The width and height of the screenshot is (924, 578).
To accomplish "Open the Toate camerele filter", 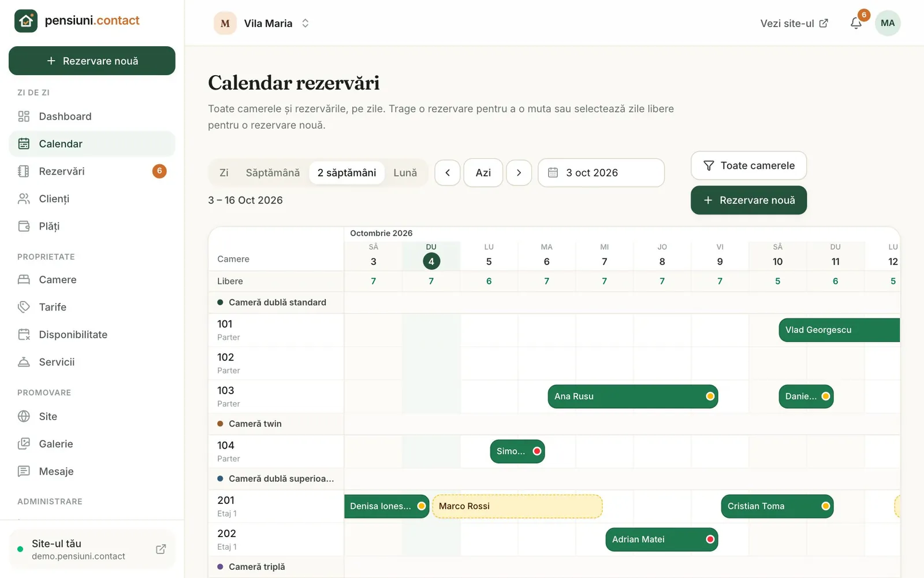I will click(748, 166).
